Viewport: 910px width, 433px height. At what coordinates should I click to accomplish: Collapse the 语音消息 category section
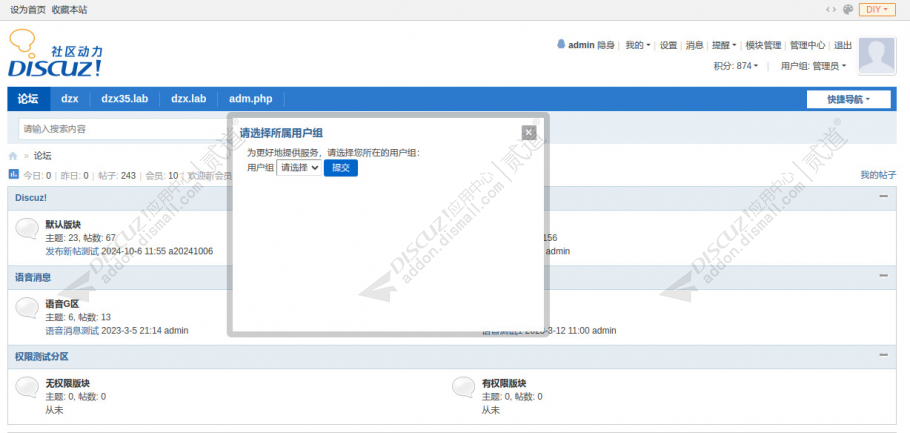[883, 276]
